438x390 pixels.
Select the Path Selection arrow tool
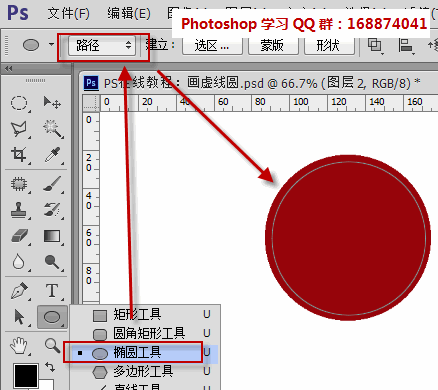pyautogui.click(x=19, y=317)
